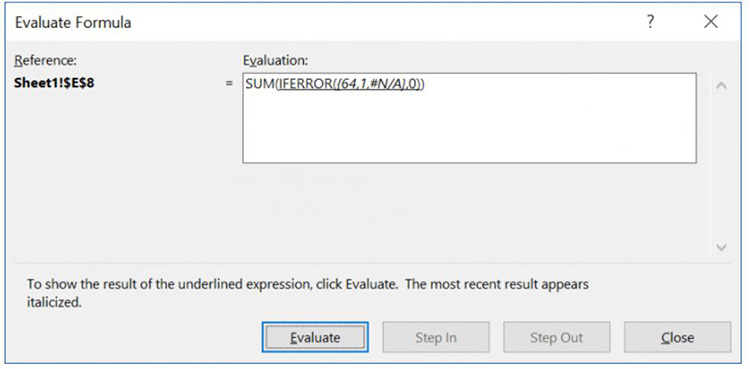Image resolution: width=750 pixels, height=369 pixels.
Task: Click the equals sign before the formula
Action: pos(229,84)
